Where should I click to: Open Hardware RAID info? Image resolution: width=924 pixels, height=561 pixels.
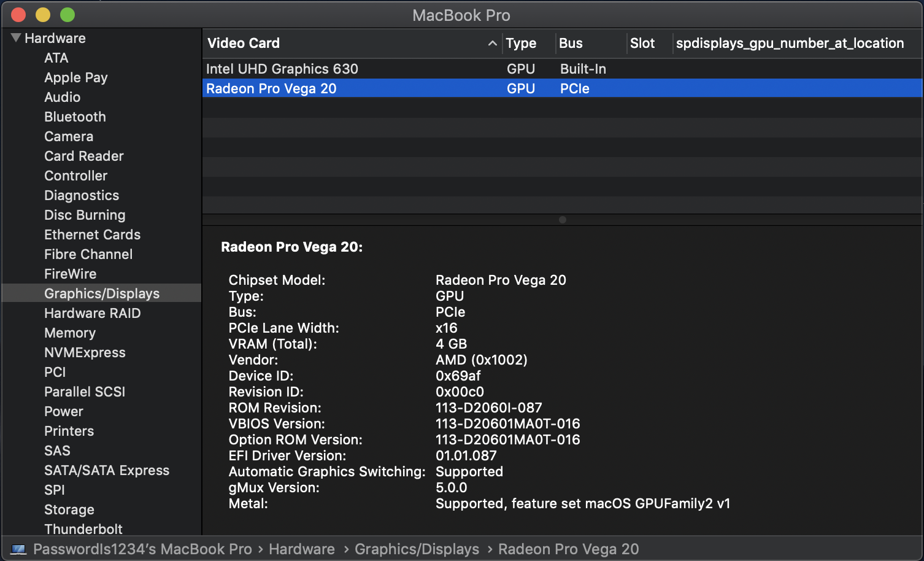pos(93,313)
